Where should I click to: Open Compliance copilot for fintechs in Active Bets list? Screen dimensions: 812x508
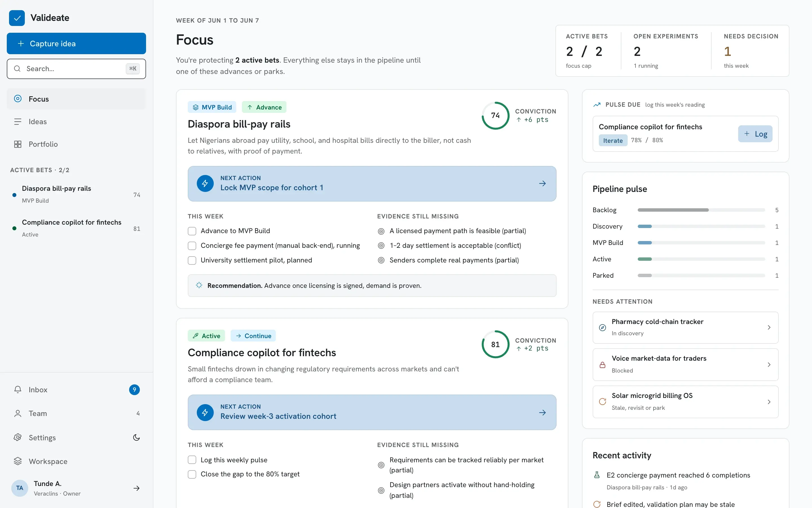coord(76,228)
